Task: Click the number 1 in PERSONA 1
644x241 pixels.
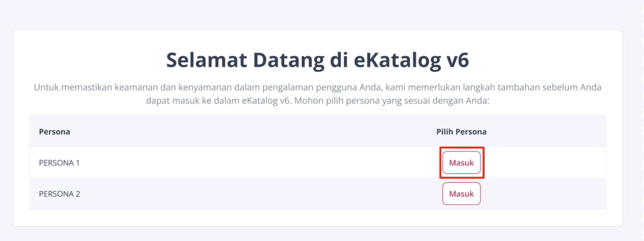Action: point(77,163)
